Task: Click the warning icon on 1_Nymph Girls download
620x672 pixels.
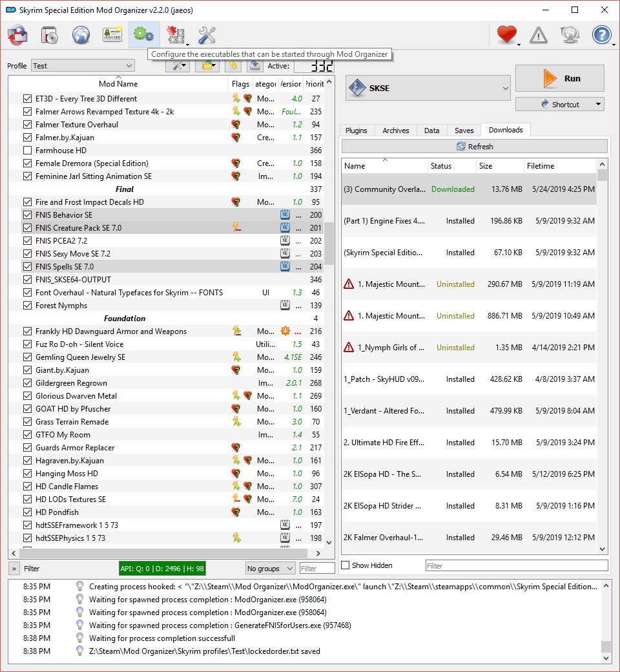Action: pos(349,348)
